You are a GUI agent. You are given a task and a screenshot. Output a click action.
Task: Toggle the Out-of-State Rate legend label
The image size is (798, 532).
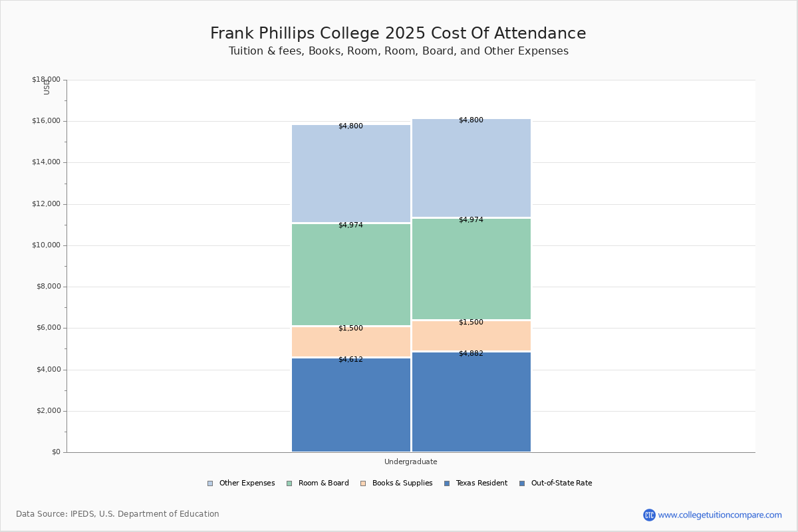[561, 483]
